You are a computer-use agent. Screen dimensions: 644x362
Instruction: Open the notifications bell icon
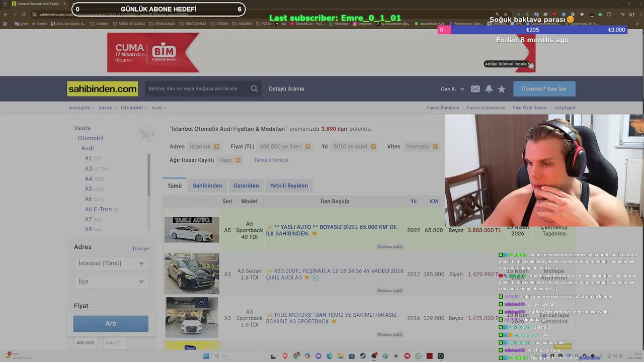coord(489,89)
